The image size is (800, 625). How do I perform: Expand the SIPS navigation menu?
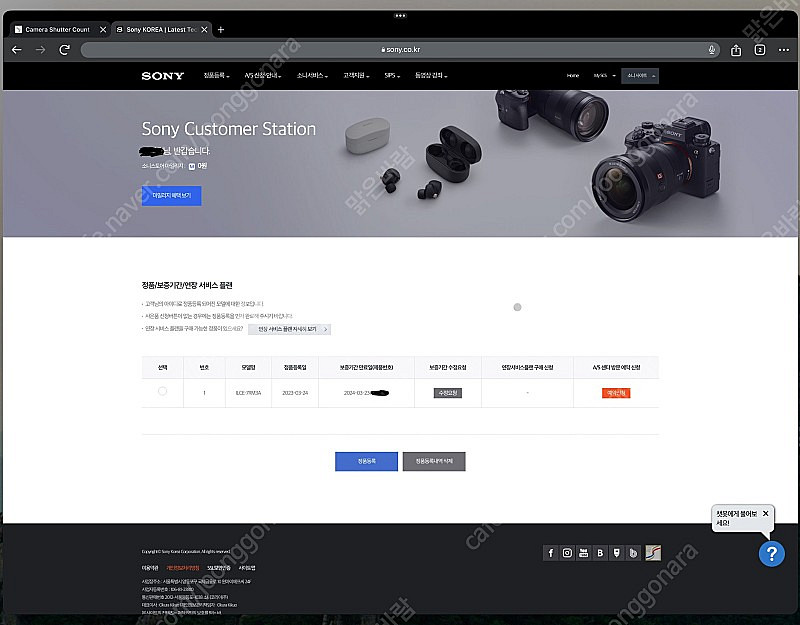click(x=392, y=76)
